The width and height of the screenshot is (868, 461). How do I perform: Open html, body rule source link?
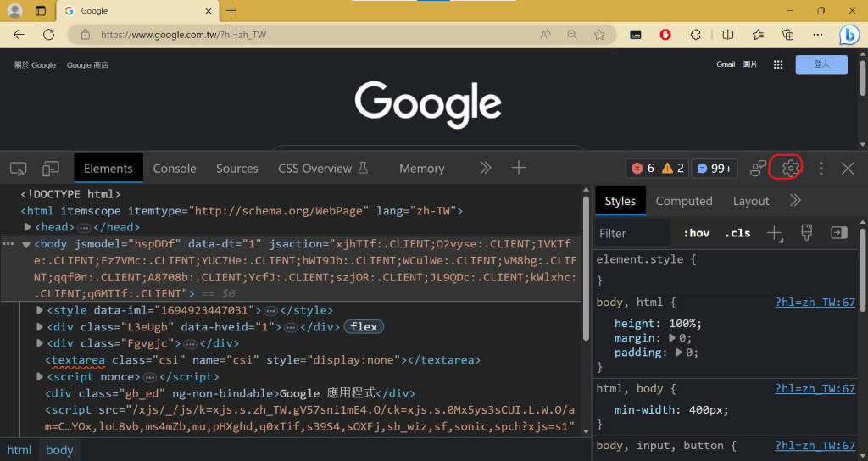coord(815,388)
